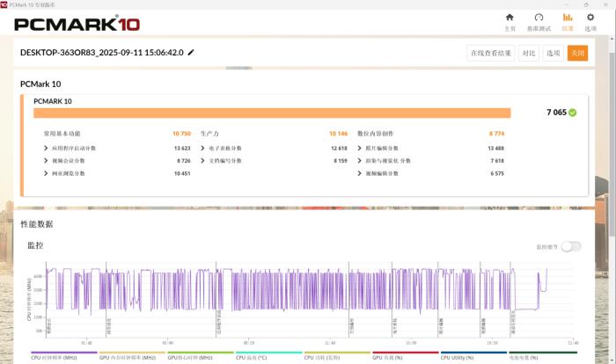
Task: Click the 数位内容创作 group heading
Action: [376, 134]
